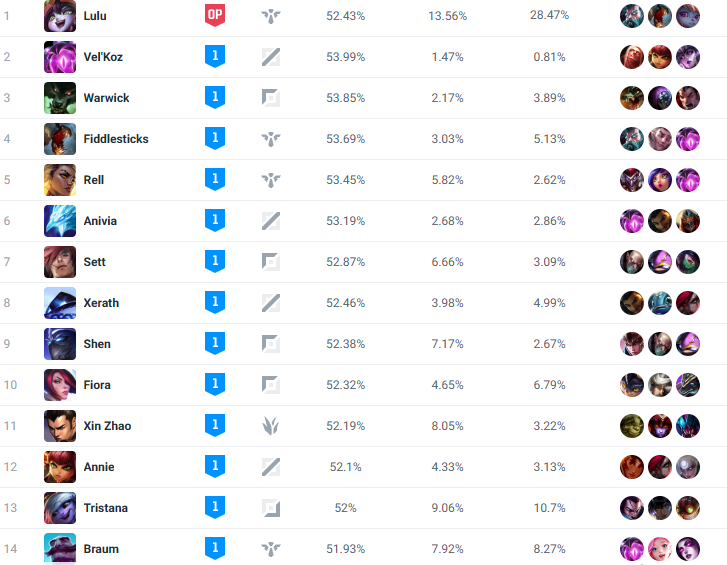Click Tristana's bottom lane role icon
This screenshot has height=565, width=727.
pyautogui.click(x=271, y=508)
